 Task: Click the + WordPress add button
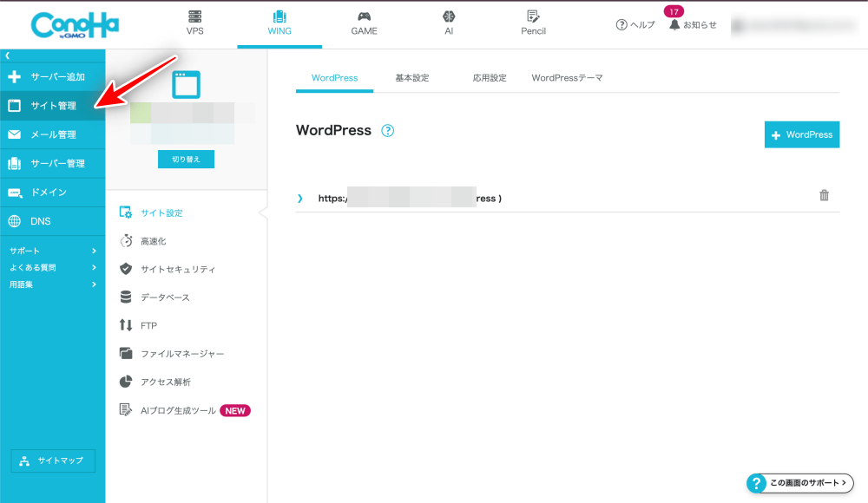(x=801, y=134)
